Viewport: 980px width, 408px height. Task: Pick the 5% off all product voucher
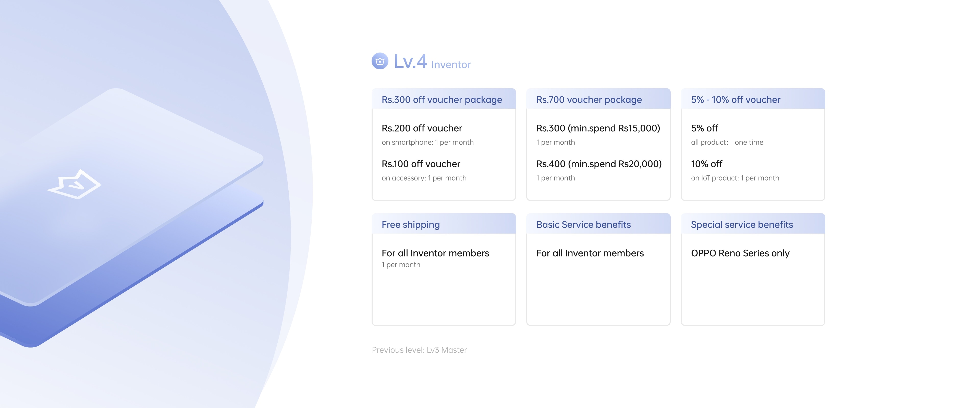coord(704,129)
